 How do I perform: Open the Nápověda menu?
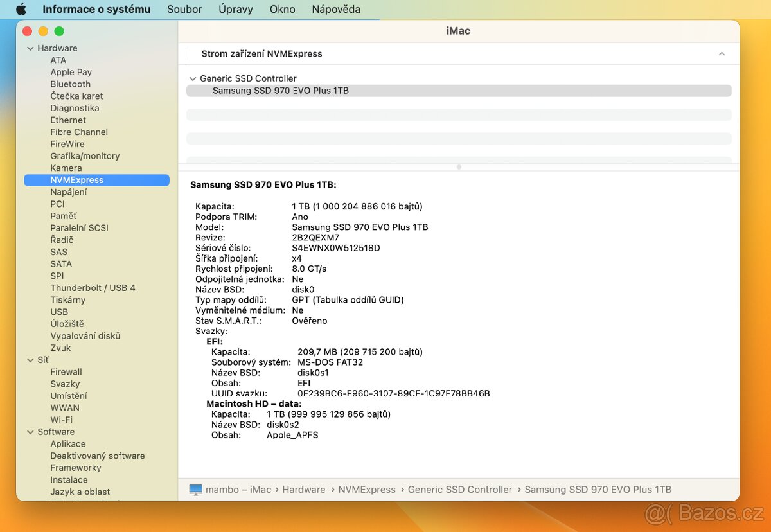pyautogui.click(x=335, y=9)
